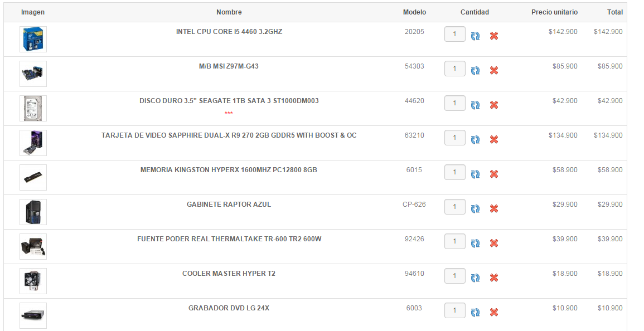
Task: View Gabinete Raptor Azul case thumbnail
Action: (x=33, y=212)
